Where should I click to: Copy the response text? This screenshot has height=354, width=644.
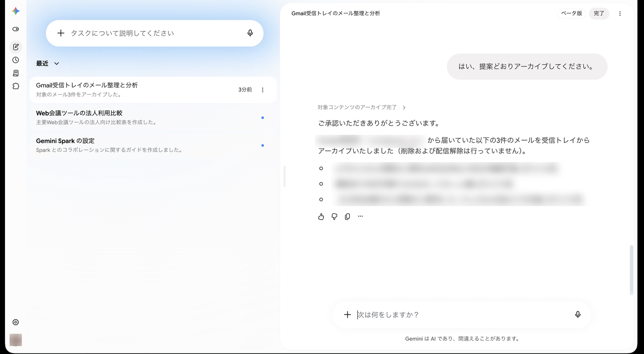347,217
